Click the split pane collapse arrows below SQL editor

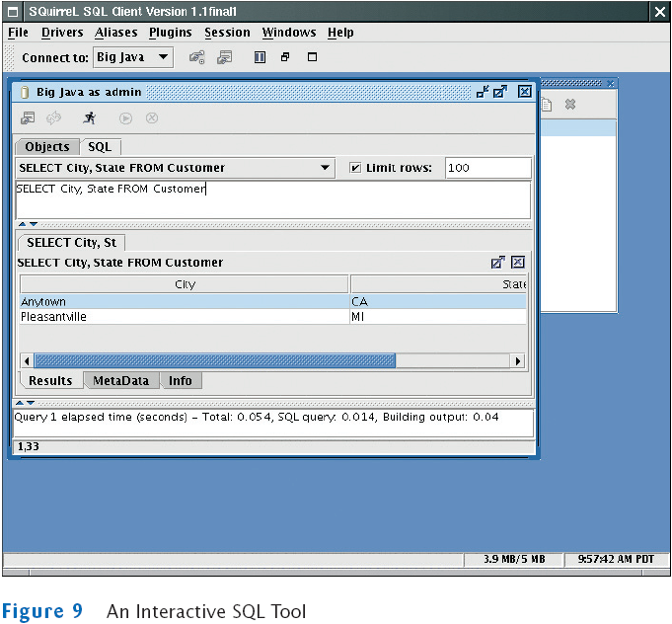28,224
